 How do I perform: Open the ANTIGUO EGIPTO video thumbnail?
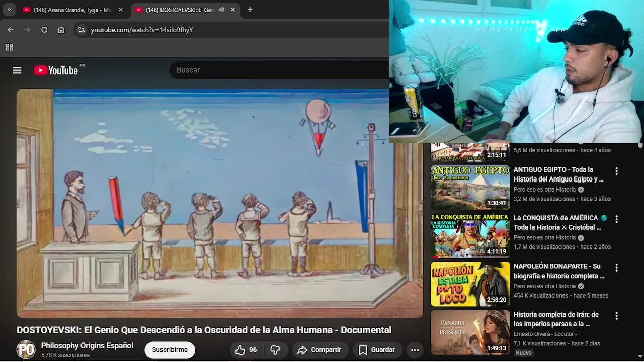pos(470,188)
